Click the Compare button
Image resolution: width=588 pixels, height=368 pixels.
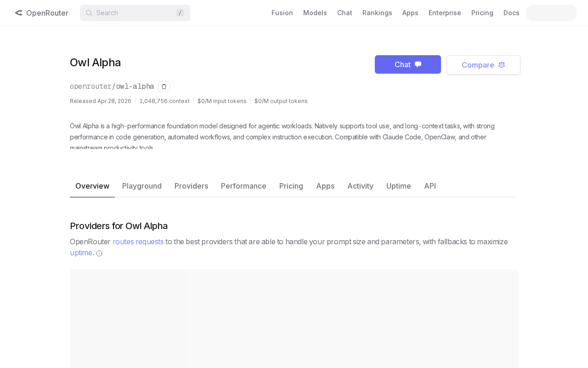tap(483, 65)
